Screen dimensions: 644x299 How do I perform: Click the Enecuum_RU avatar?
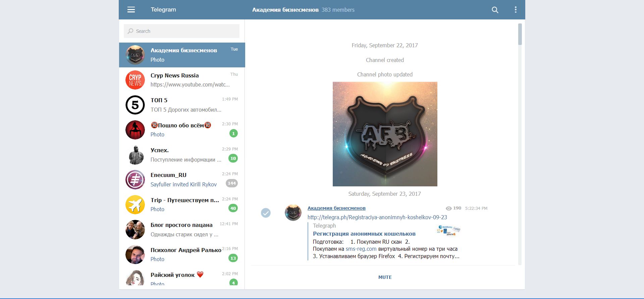pyautogui.click(x=135, y=180)
